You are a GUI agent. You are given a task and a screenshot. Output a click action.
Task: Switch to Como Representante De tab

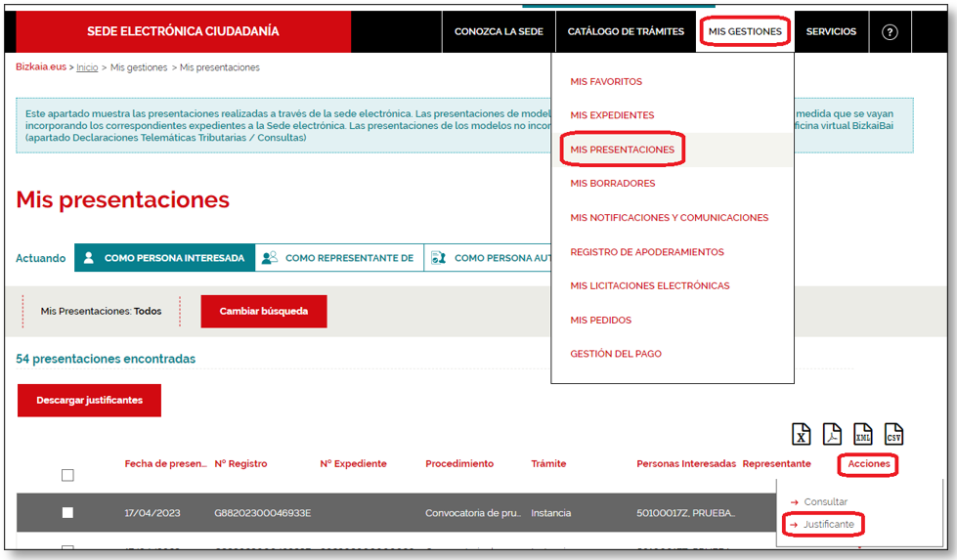point(339,257)
